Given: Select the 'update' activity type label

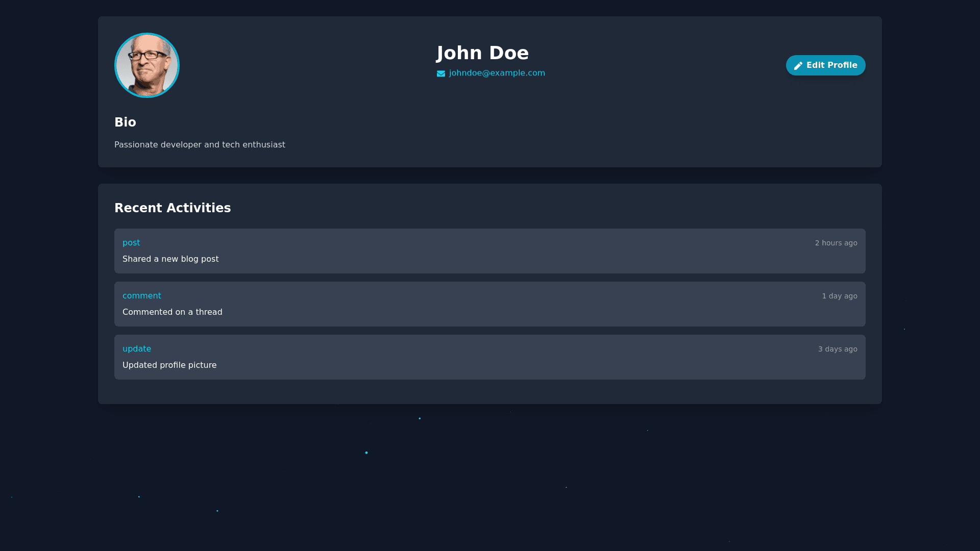Looking at the screenshot, I should 137,349.
